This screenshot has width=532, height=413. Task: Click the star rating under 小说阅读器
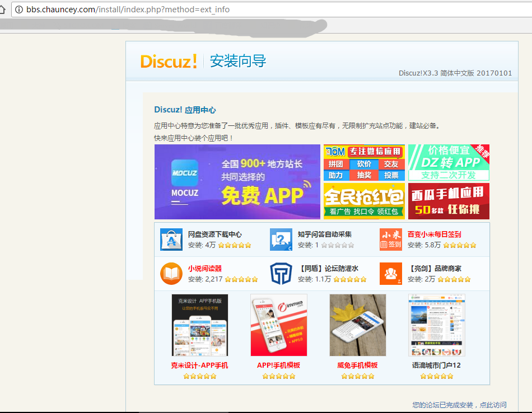point(241,279)
